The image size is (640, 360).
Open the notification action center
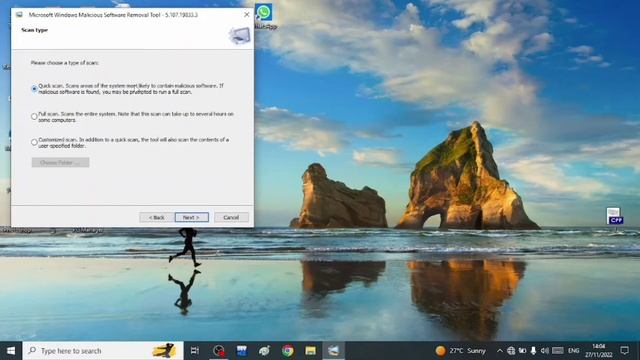624,351
